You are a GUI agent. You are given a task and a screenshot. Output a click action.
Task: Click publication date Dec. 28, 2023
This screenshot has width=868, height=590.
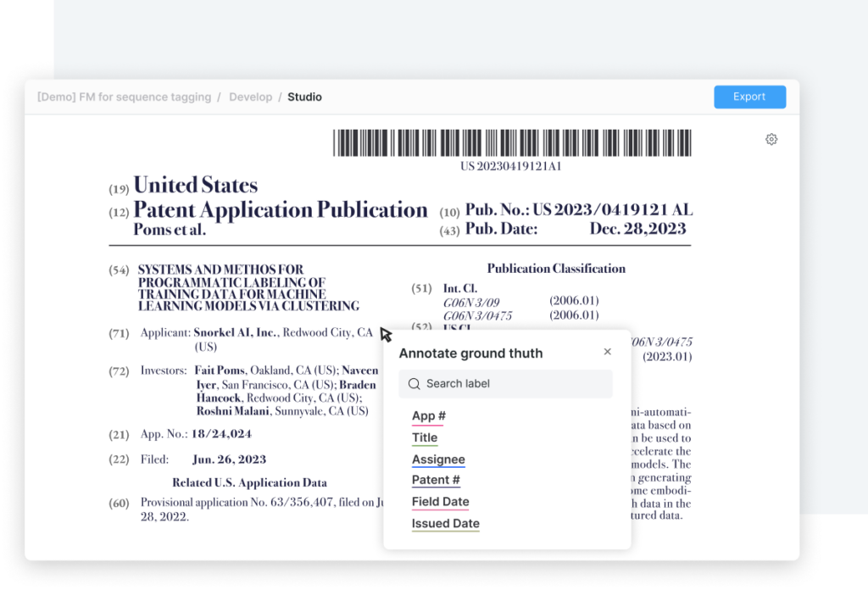coord(637,229)
